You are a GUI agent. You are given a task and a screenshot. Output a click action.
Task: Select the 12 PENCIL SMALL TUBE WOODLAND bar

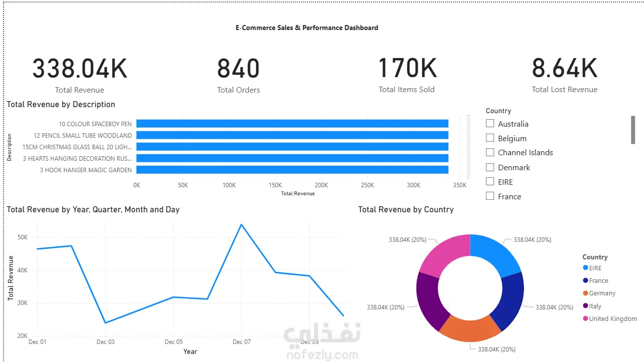click(x=292, y=135)
